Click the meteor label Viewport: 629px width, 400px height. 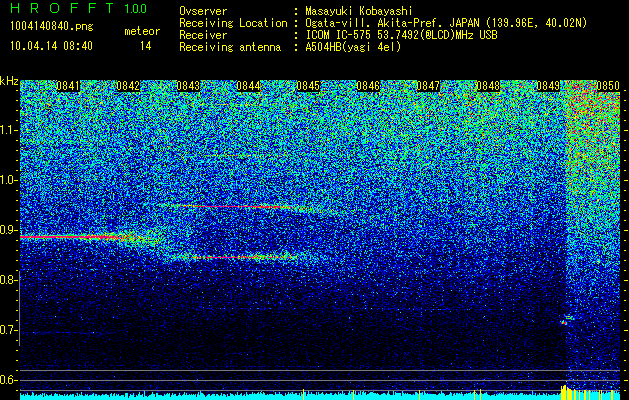pos(142,31)
